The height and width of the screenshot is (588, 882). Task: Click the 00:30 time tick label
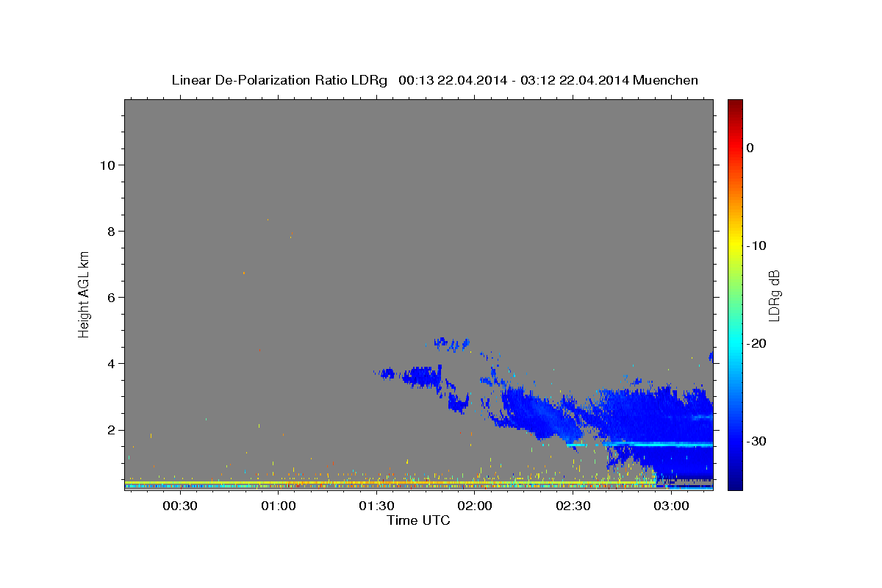(180, 506)
